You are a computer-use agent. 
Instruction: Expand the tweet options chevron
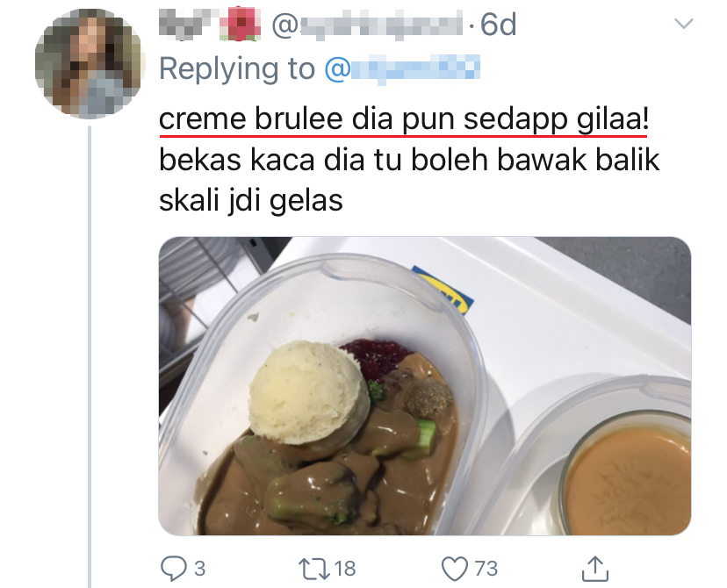click(x=683, y=23)
